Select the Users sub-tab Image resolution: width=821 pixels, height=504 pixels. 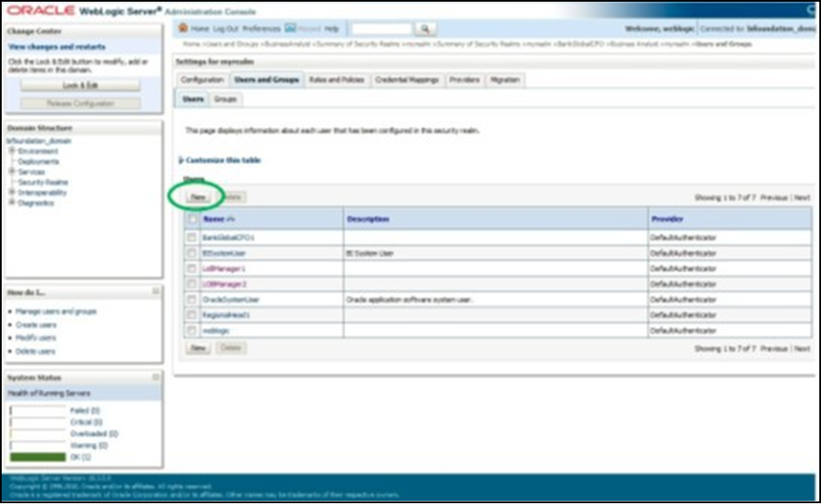click(193, 99)
